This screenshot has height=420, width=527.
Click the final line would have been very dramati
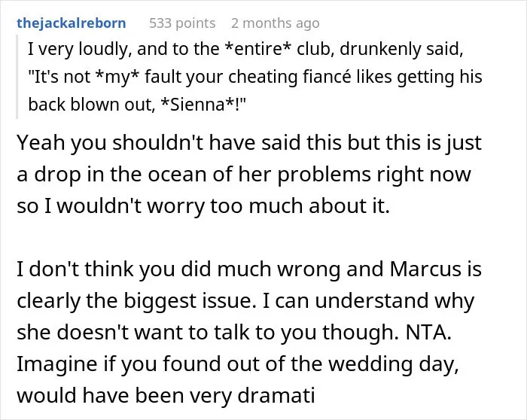(166, 395)
